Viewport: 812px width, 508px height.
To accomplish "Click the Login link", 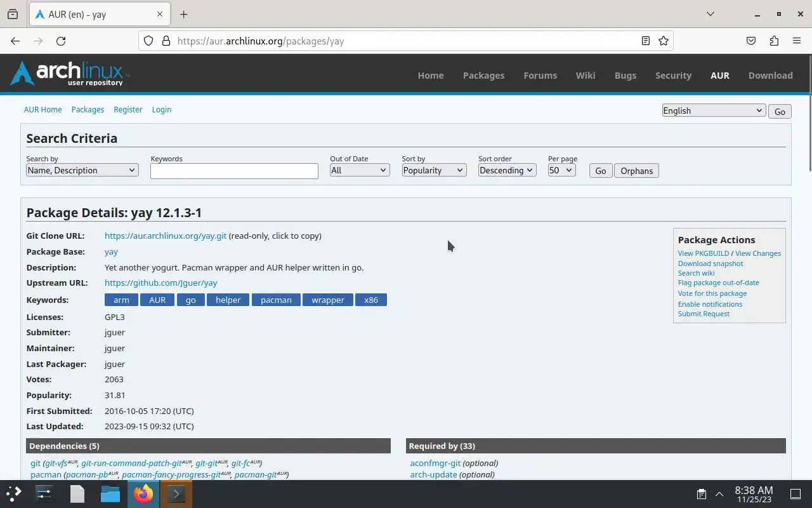I will [162, 109].
